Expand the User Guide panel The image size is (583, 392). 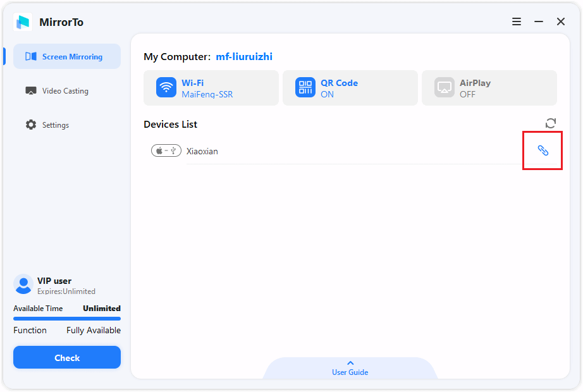coord(350,368)
